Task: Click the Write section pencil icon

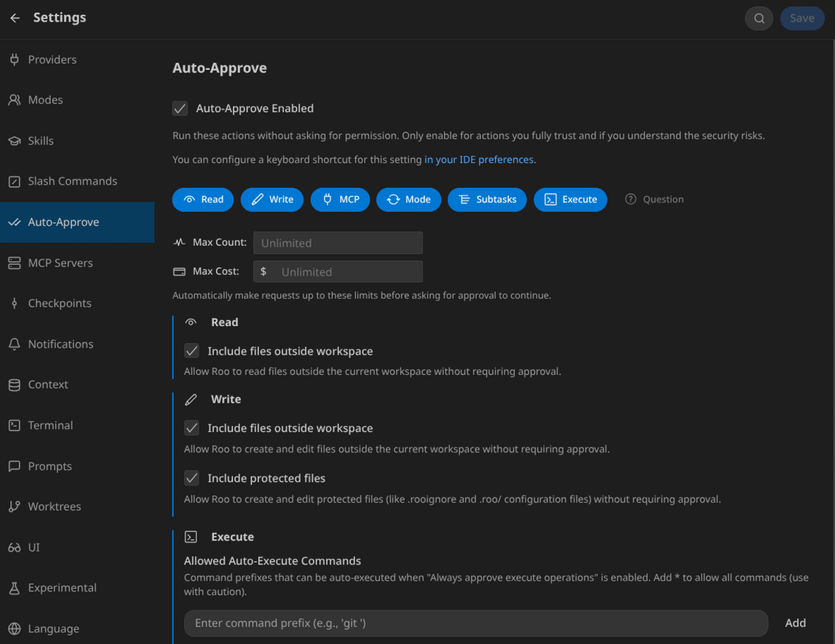Action: pos(191,400)
